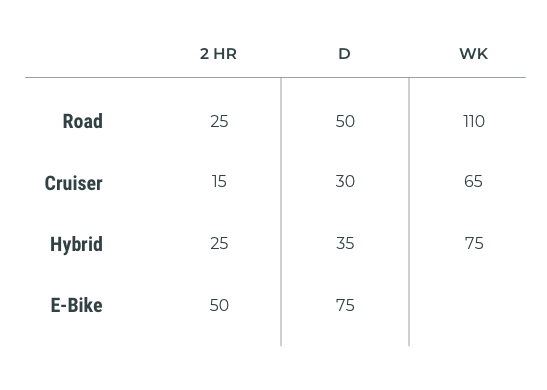Select the Cruiser row label
Viewport: 547px width, 390px height.
(74, 183)
